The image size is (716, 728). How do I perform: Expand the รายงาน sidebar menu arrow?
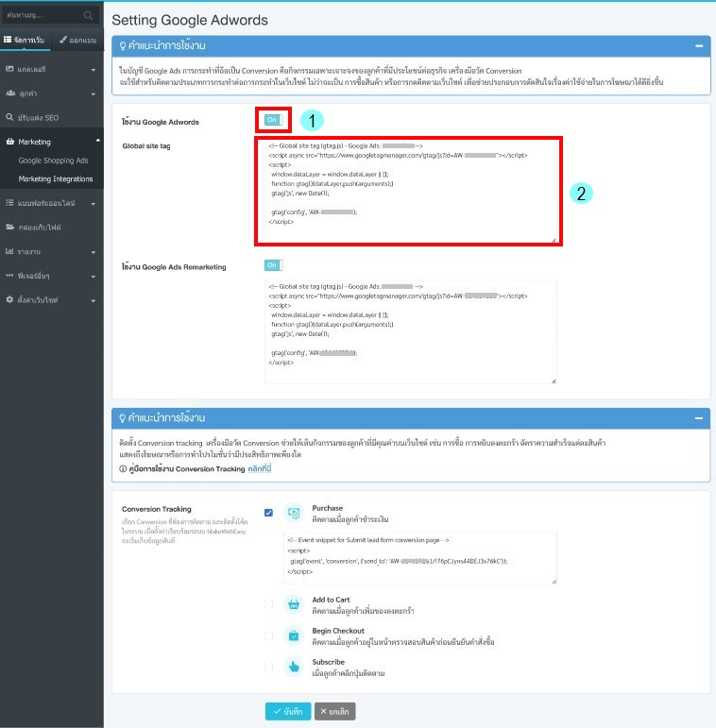point(93,252)
